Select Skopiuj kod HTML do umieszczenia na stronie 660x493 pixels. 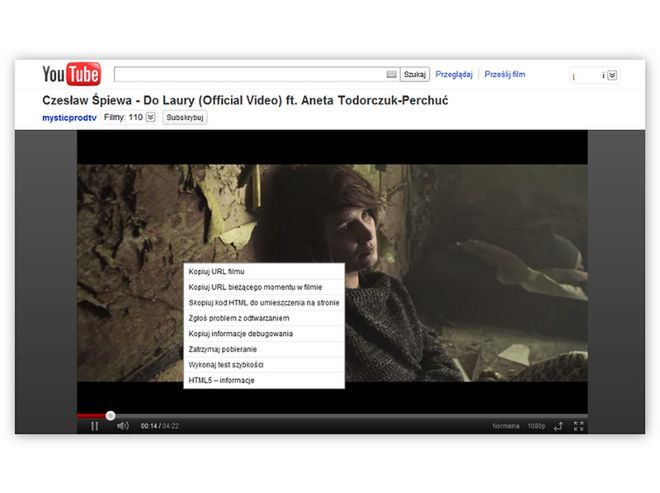(264, 303)
